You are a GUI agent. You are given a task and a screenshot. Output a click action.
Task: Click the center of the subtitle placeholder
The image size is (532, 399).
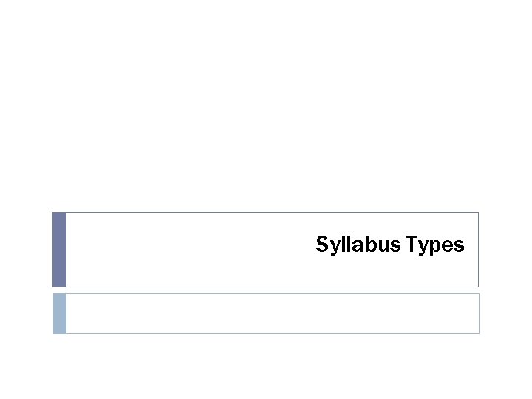click(x=272, y=313)
